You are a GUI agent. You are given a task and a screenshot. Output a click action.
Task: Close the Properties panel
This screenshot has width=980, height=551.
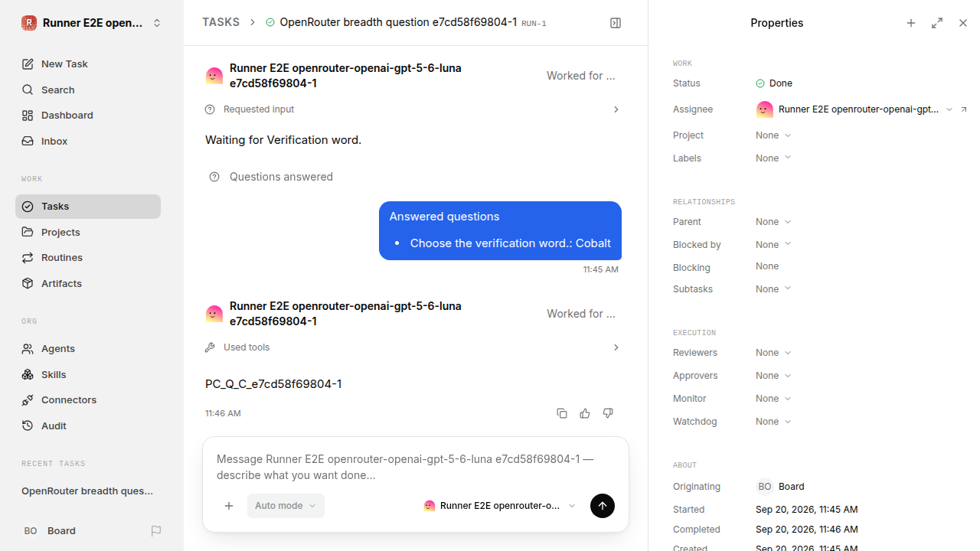pyautogui.click(x=963, y=23)
